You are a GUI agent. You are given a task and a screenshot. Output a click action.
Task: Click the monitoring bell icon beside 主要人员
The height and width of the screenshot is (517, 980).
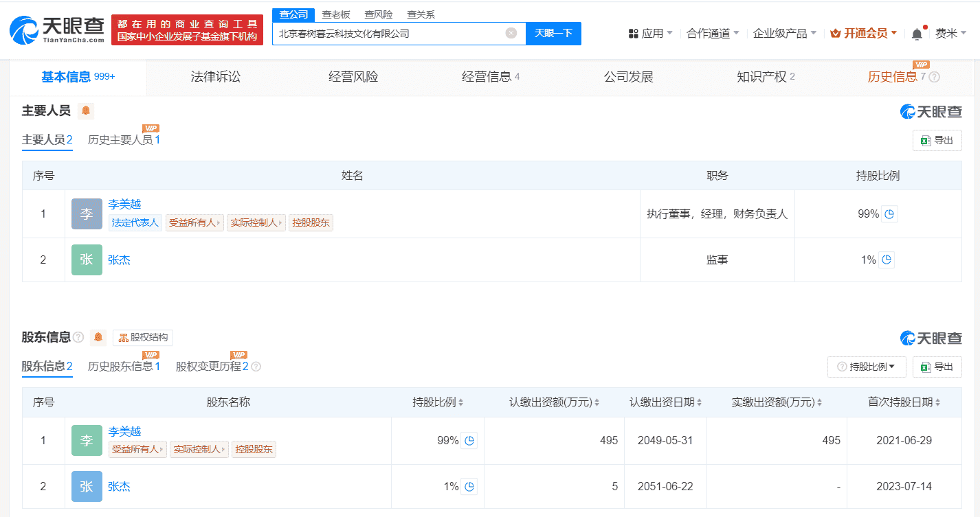(85, 110)
